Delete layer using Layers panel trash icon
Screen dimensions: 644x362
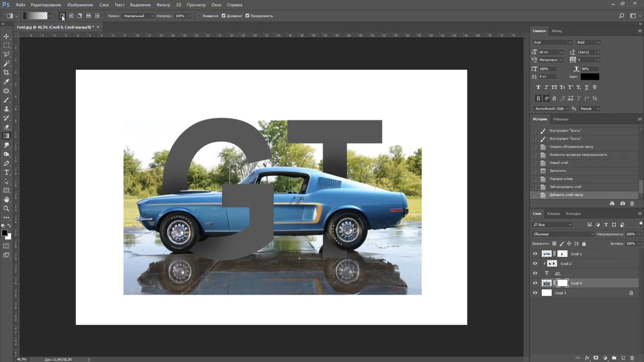coord(632,358)
